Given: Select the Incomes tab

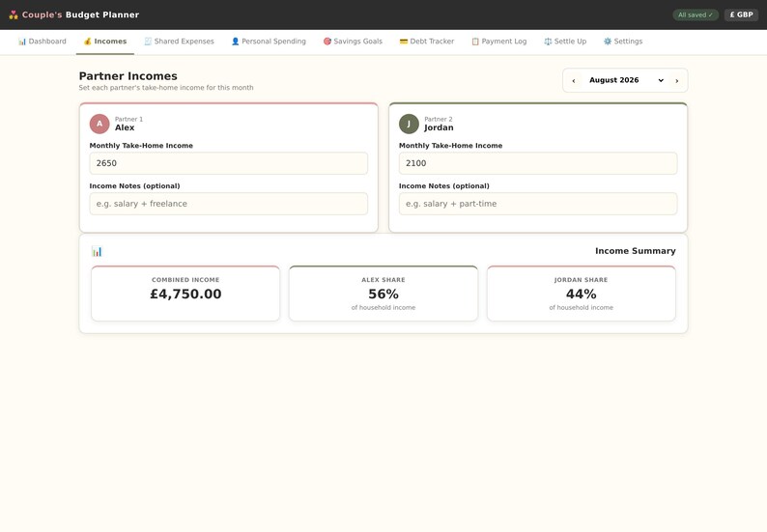Looking at the screenshot, I should pos(105,42).
